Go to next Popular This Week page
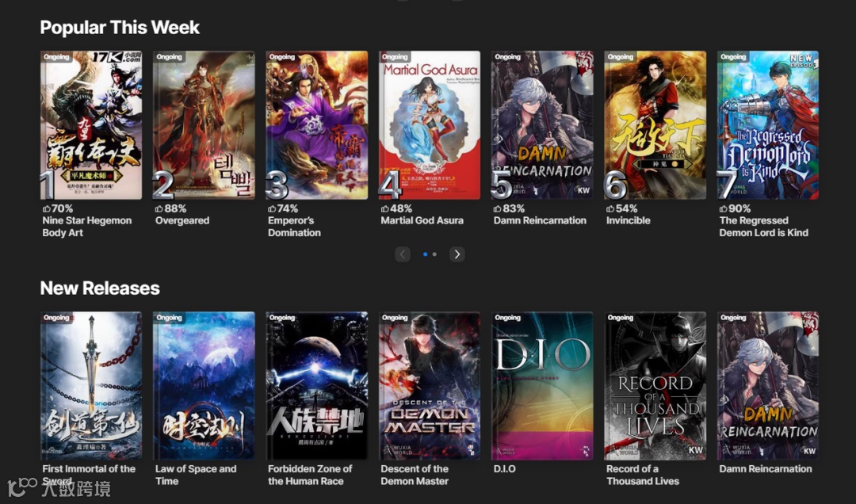Image resolution: width=856 pixels, height=504 pixels. pyautogui.click(x=457, y=254)
